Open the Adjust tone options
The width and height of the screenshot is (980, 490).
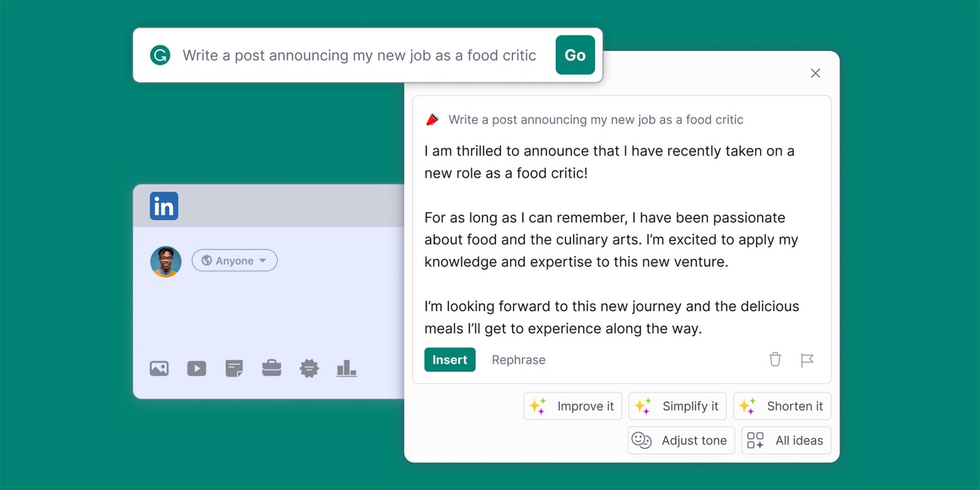click(681, 440)
